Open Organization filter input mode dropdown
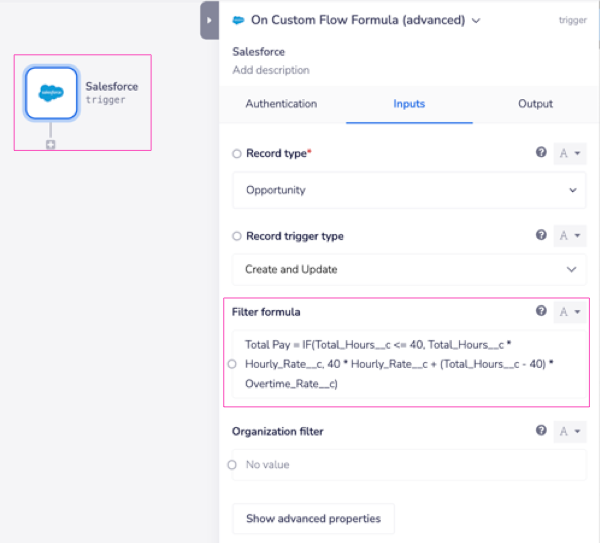 pos(570,432)
